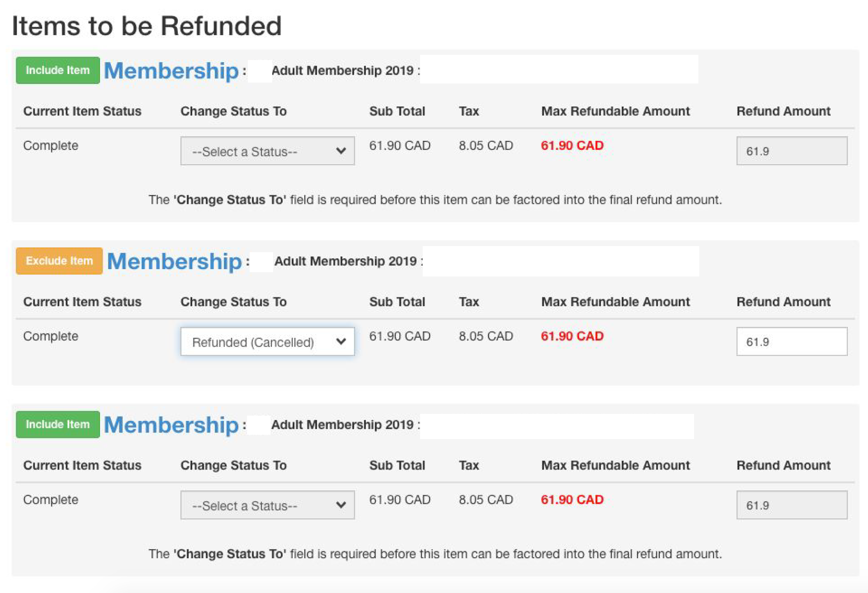Open third membership Select a Status dropdown
Screen dimensions: 868x593
(267, 505)
